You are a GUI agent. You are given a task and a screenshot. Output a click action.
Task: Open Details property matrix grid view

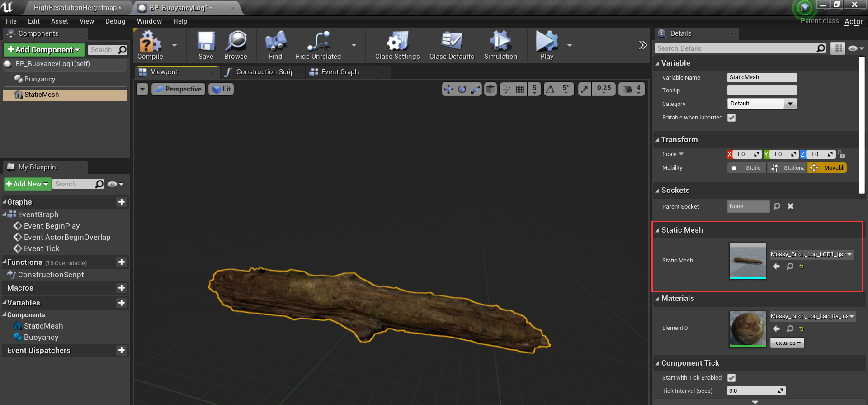pos(838,48)
